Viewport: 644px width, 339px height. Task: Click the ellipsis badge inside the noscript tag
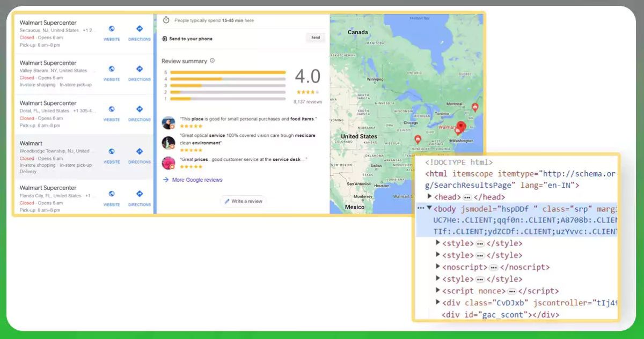point(494,267)
